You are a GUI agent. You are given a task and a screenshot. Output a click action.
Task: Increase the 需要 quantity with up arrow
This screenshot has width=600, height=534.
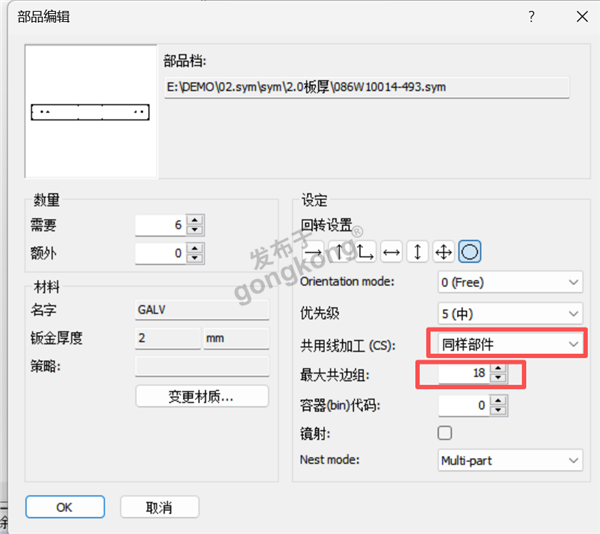coord(195,221)
